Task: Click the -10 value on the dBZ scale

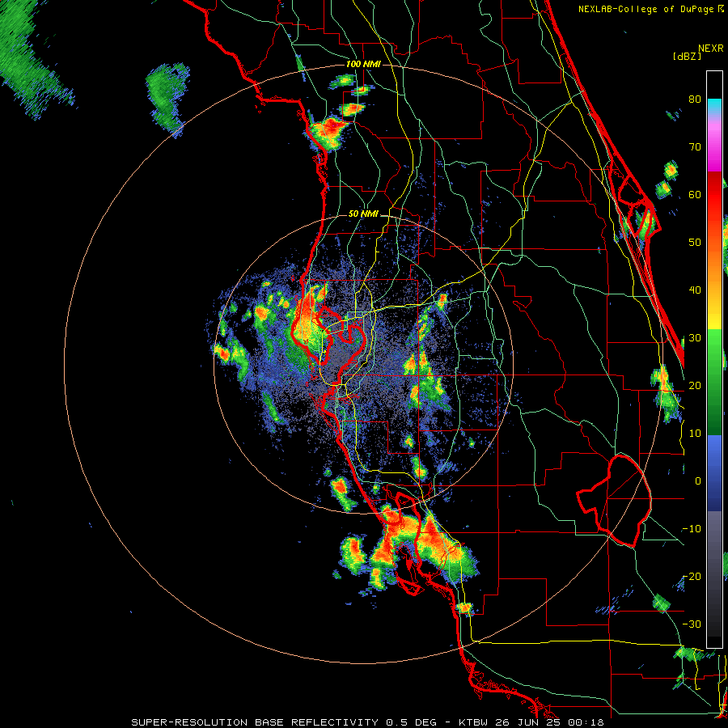Action: [692, 529]
